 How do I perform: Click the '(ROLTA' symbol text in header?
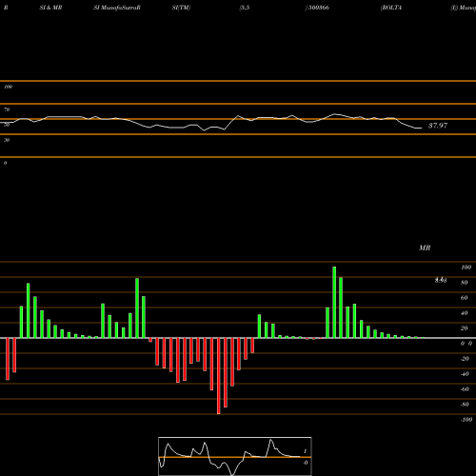(391, 8)
